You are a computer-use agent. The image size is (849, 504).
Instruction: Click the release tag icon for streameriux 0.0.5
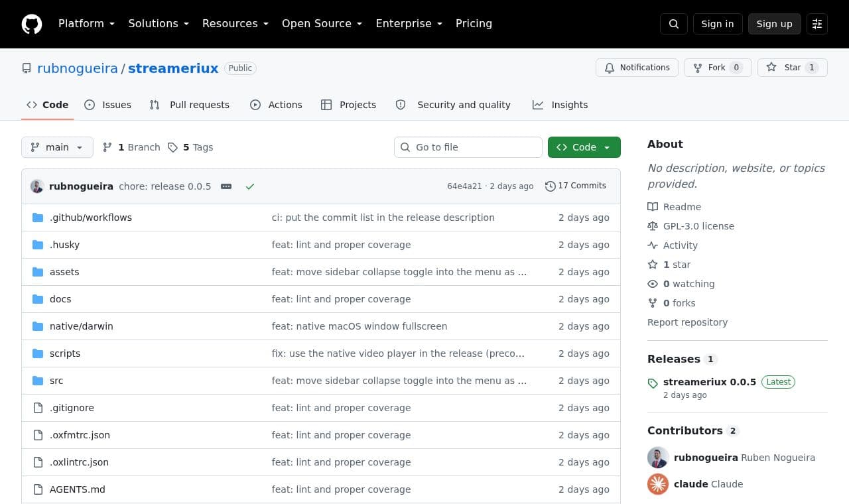653,383
